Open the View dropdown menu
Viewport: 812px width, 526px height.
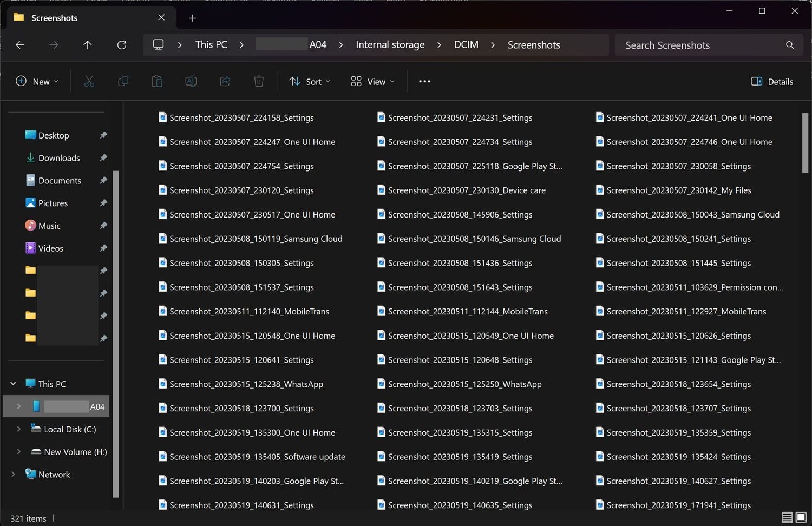[x=372, y=82]
